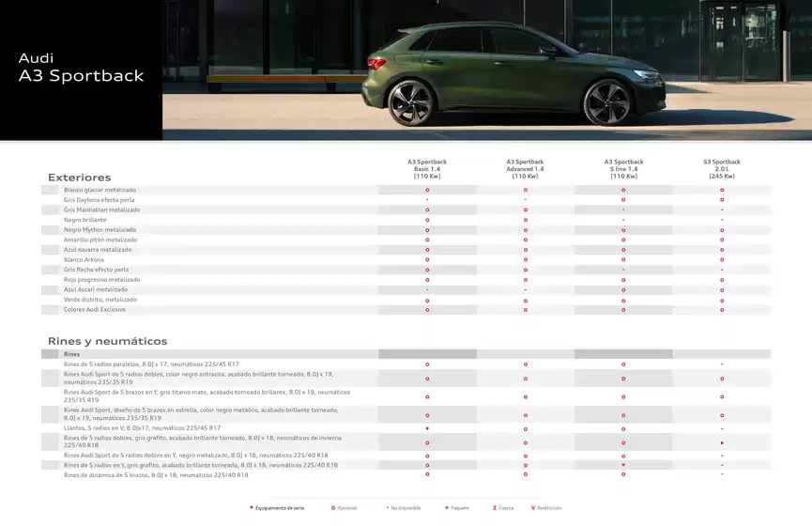Image resolution: width=812 pixels, height=526 pixels.
Task: Select row 'Blanco glaciar metalizado'
Action: (x=406, y=190)
